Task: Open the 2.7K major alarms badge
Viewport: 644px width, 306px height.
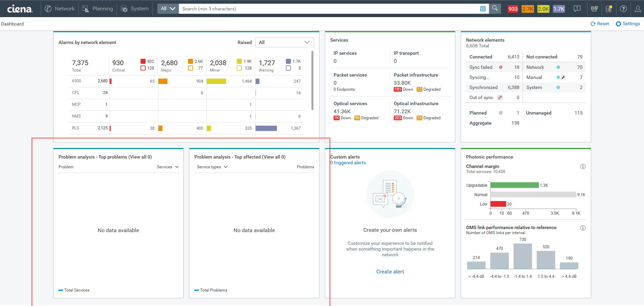Action: click(528, 9)
